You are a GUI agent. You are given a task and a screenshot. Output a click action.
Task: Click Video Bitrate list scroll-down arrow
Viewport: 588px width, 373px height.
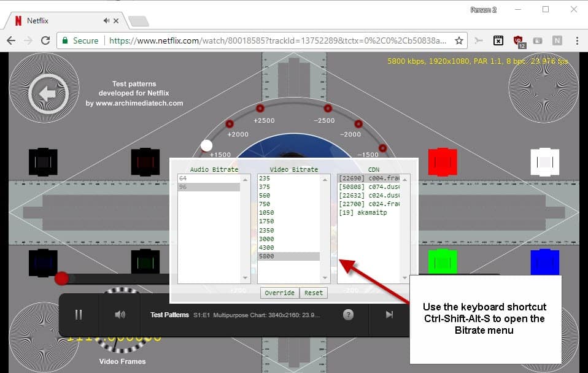pyautogui.click(x=325, y=278)
